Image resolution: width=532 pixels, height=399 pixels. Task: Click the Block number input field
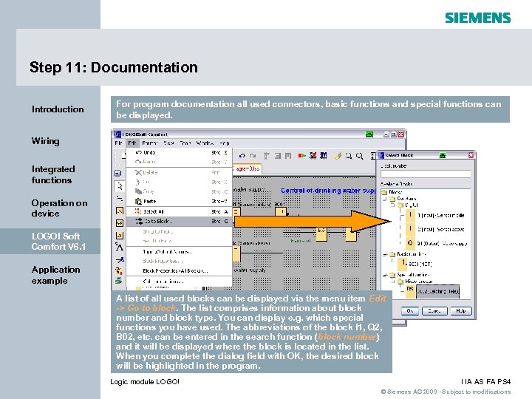click(426, 174)
